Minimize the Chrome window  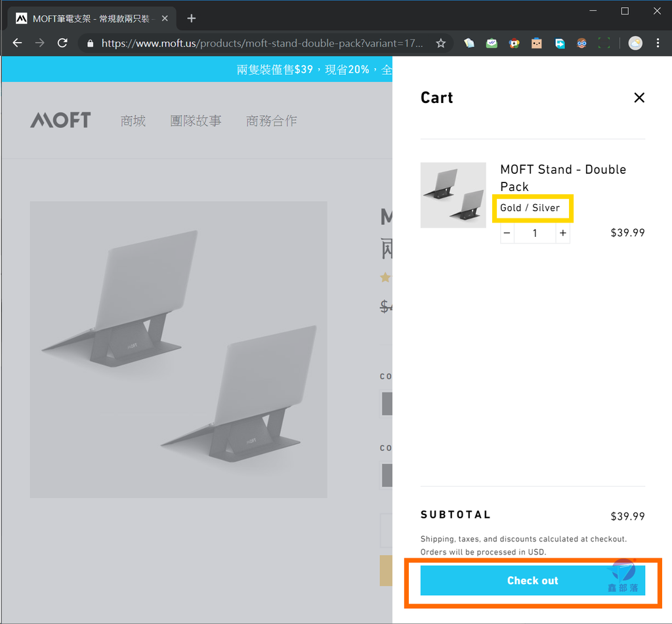click(x=593, y=10)
